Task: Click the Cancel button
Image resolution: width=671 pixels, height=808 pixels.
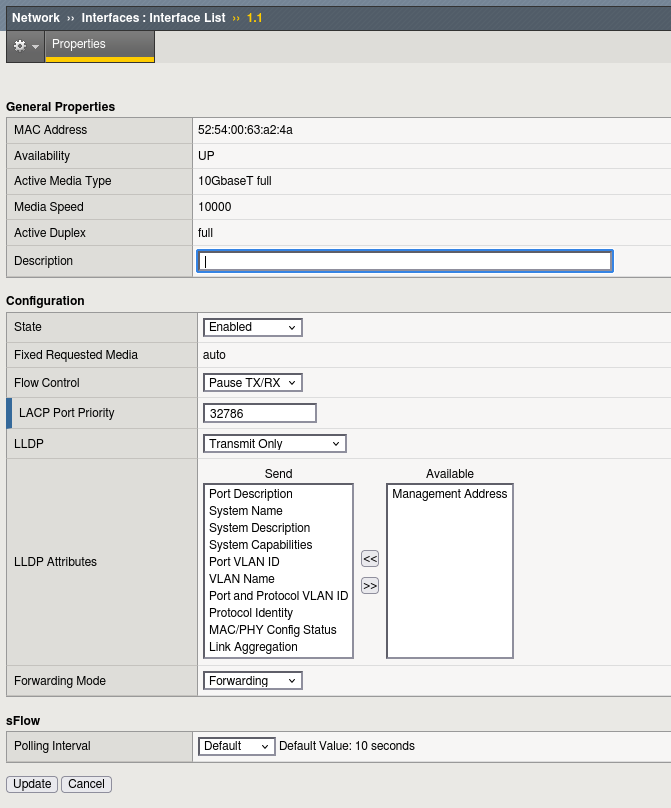Action: tap(86, 784)
